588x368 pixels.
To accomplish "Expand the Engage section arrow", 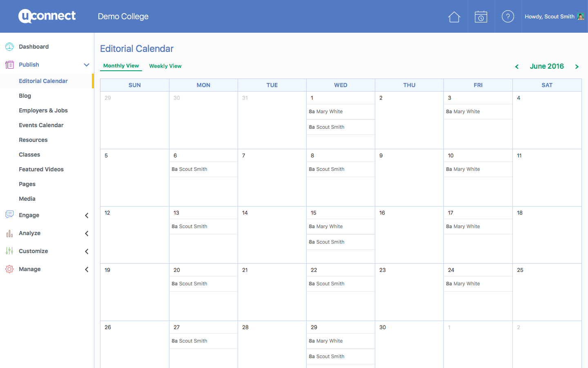I will pyautogui.click(x=87, y=215).
